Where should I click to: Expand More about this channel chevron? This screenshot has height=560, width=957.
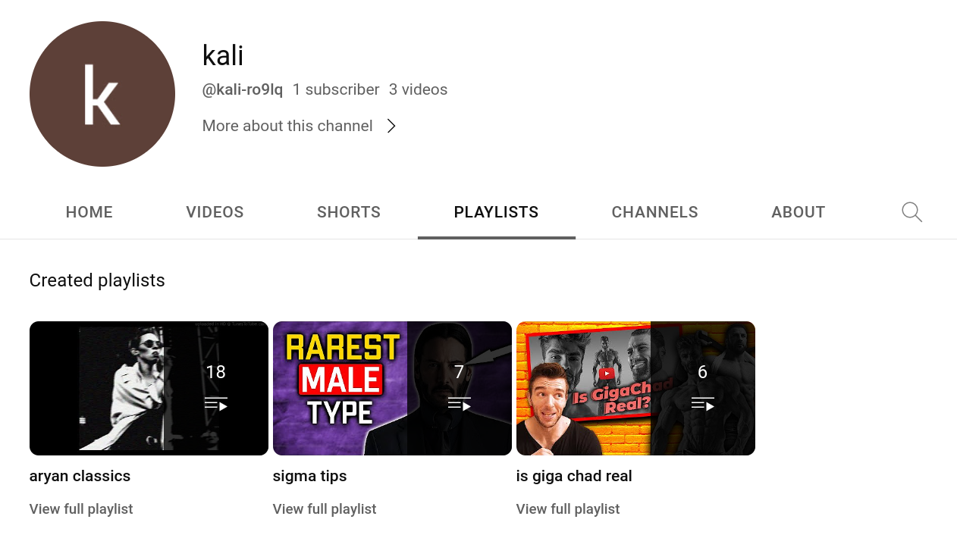point(391,126)
